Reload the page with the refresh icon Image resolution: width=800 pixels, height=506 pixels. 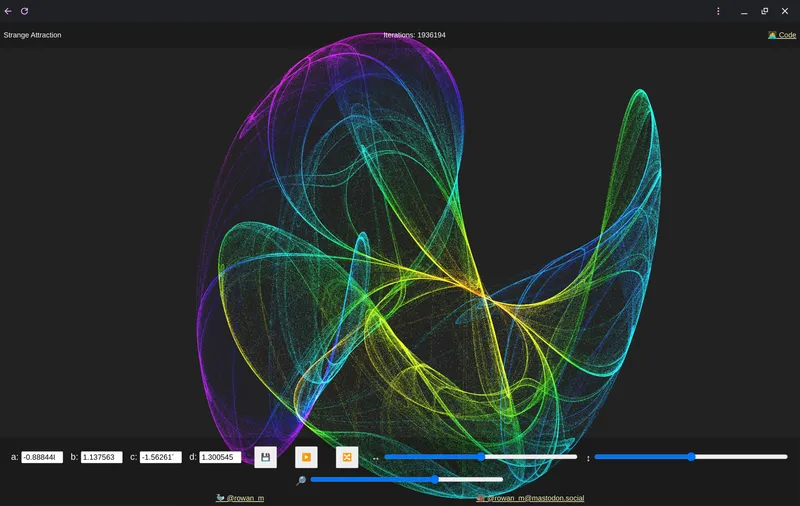point(25,11)
